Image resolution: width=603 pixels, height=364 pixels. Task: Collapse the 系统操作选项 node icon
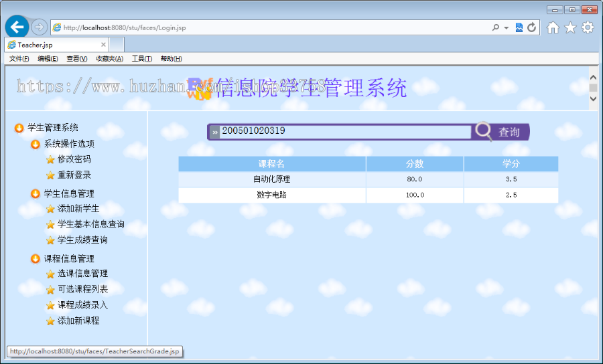coord(36,145)
